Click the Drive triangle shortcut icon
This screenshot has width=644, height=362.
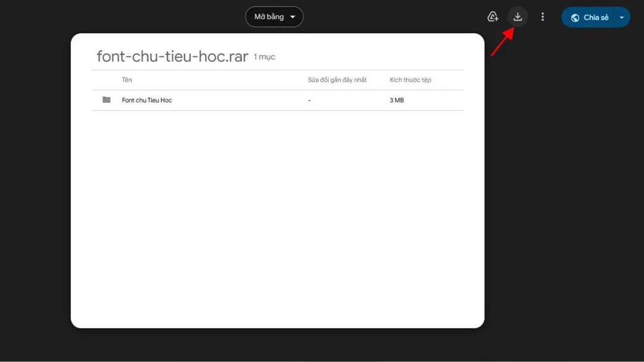[493, 16]
